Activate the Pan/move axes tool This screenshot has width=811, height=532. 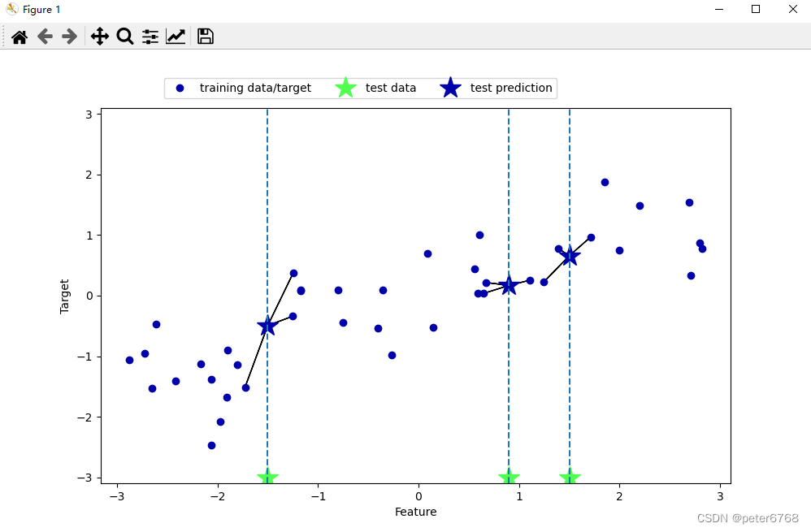[x=99, y=37]
